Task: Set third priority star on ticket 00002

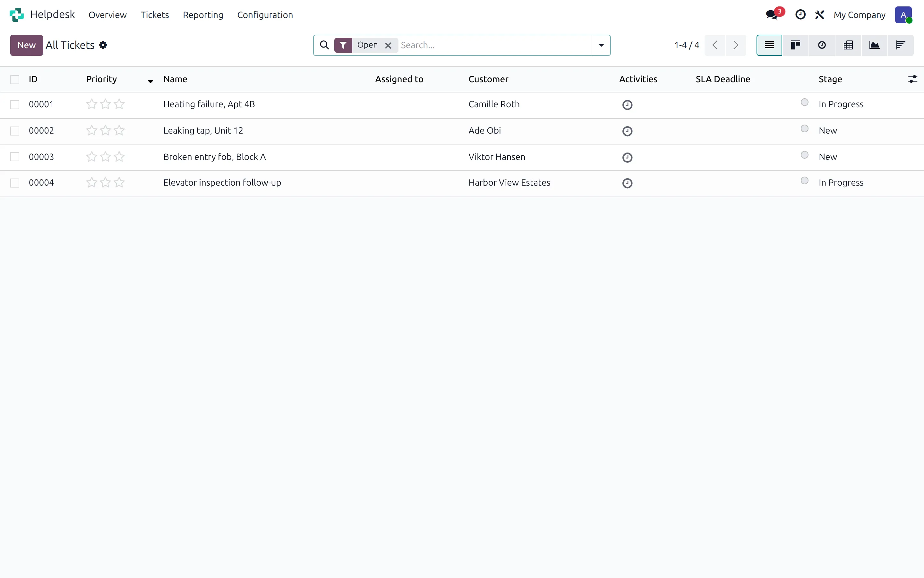Action: [119, 130]
